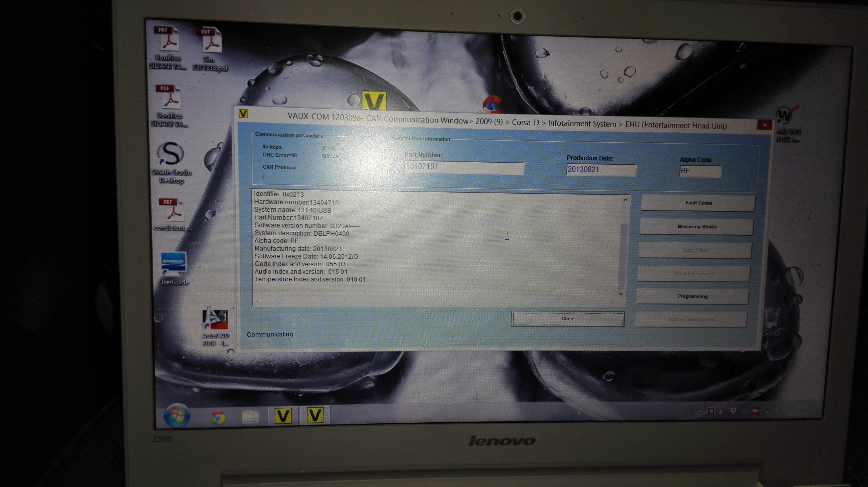Click the greyed Further Development button
This screenshot has width=868, height=487.
pyautogui.click(x=691, y=319)
